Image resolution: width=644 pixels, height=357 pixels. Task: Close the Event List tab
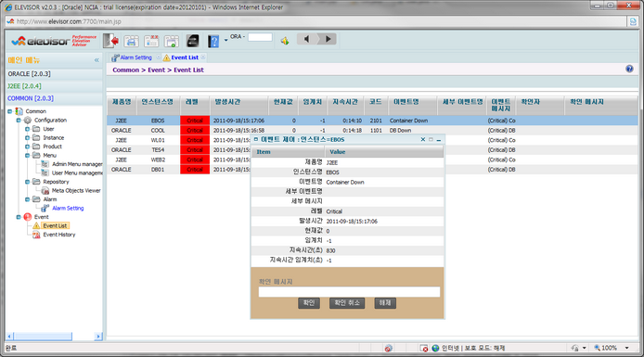coord(203,57)
